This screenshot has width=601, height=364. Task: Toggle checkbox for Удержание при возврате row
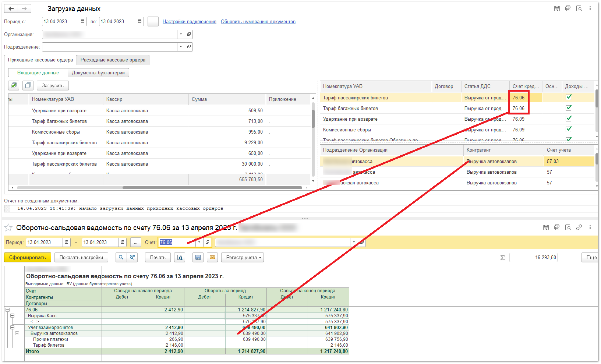pos(569,119)
